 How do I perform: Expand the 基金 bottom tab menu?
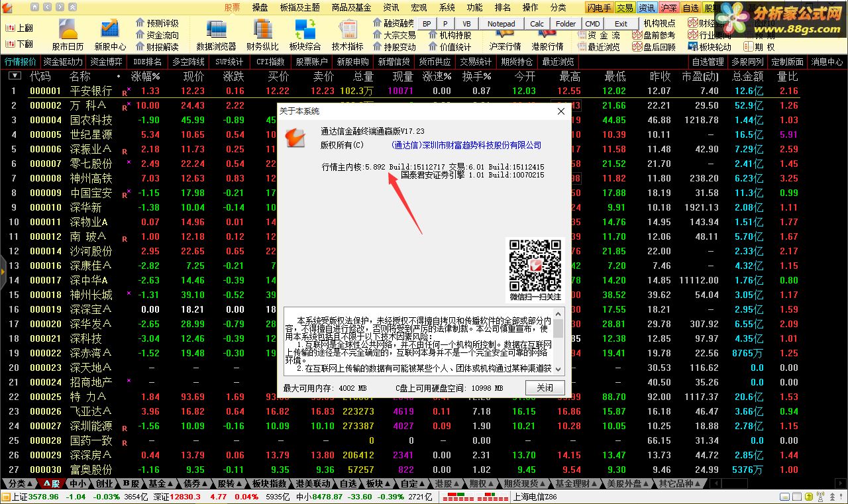coord(161,483)
